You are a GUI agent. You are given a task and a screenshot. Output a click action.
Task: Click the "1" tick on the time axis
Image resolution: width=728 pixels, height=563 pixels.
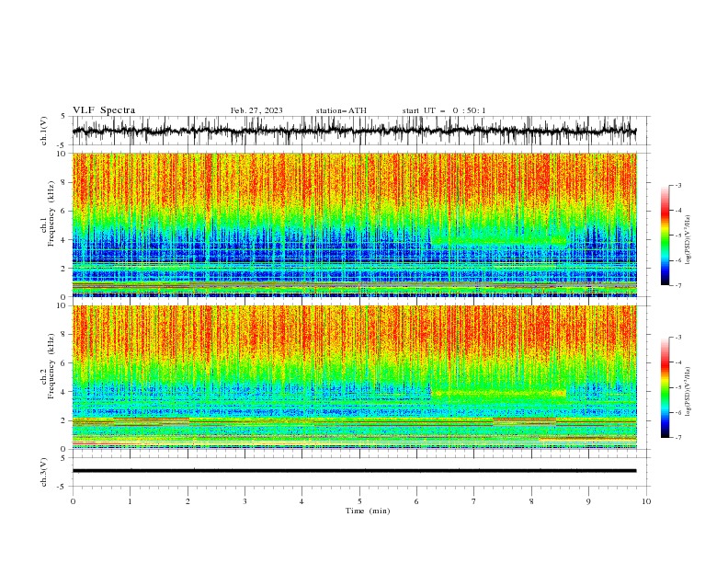point(130,501)
